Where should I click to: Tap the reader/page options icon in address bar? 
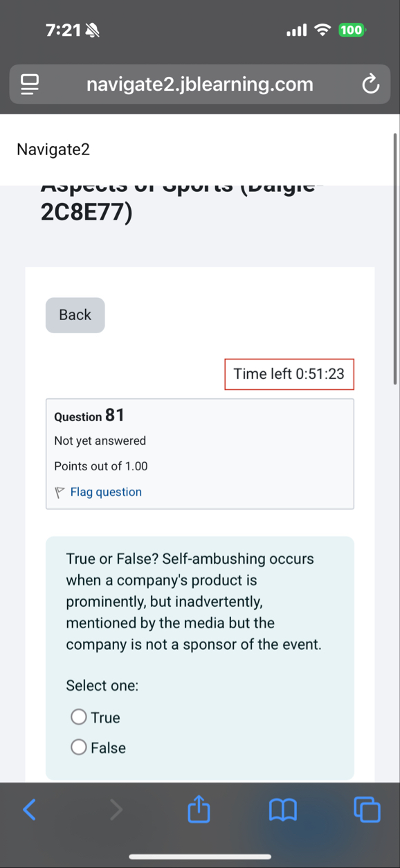(29, 83)
